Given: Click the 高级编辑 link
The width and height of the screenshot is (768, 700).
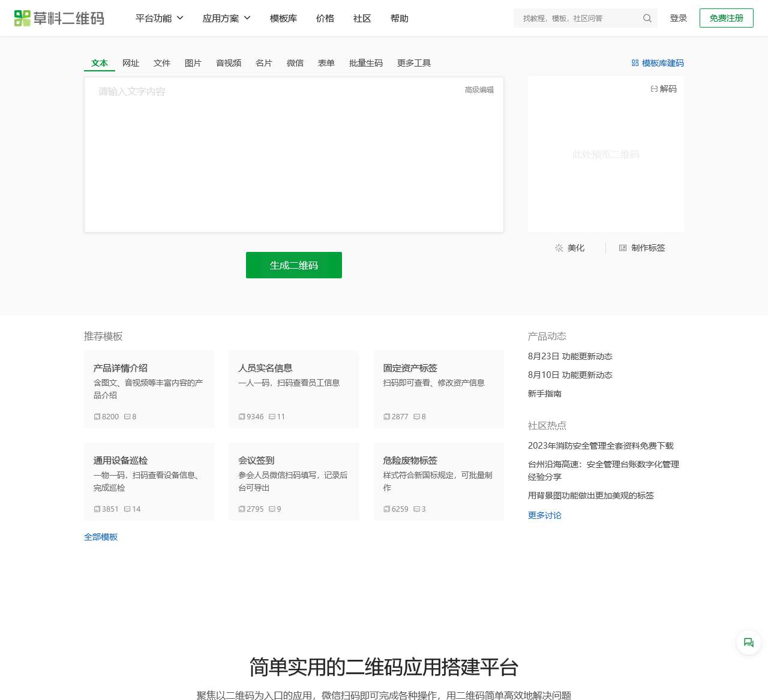Looking at the screenshot, I should (x=479, y=90).
